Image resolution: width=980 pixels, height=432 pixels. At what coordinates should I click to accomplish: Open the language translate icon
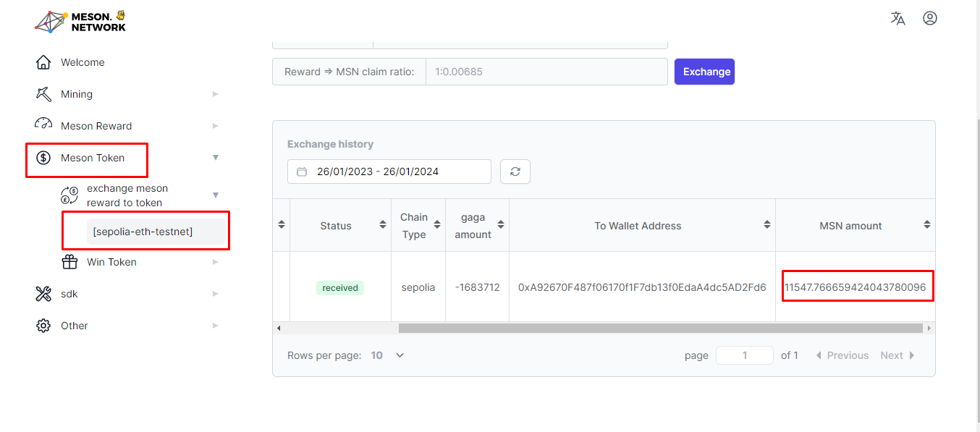(897, 18)
